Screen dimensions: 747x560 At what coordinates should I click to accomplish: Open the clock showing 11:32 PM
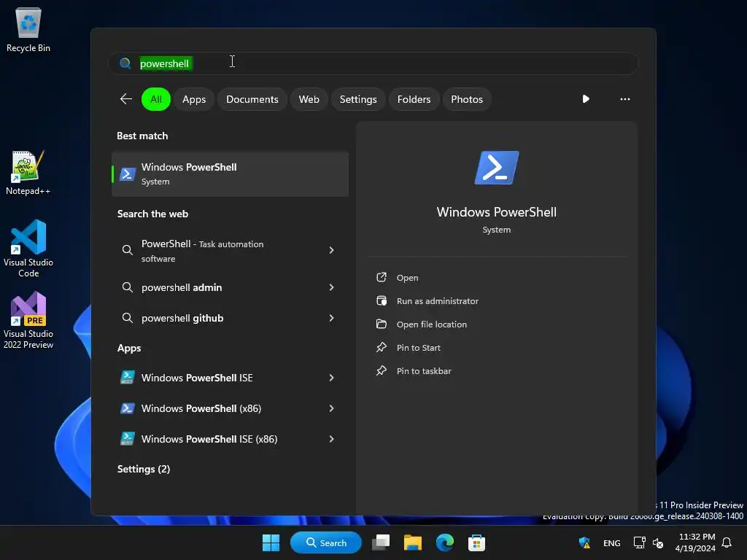click(695, 542)
